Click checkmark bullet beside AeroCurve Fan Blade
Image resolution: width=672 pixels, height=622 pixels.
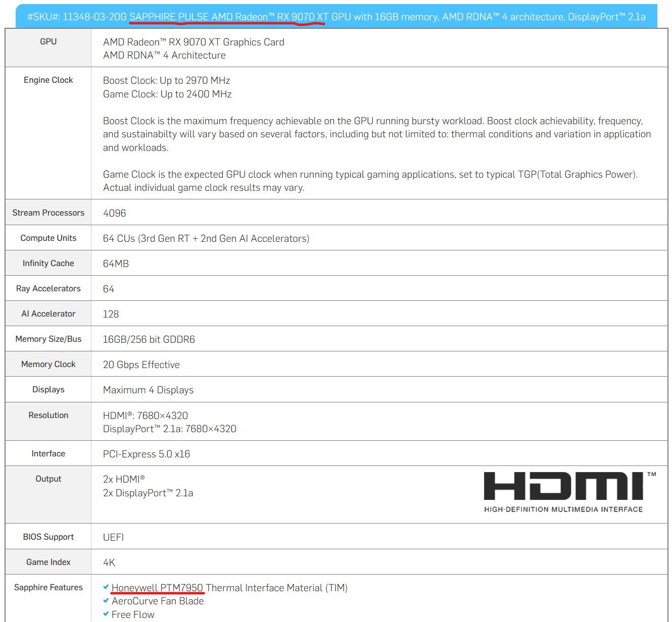tap(106, 601)
